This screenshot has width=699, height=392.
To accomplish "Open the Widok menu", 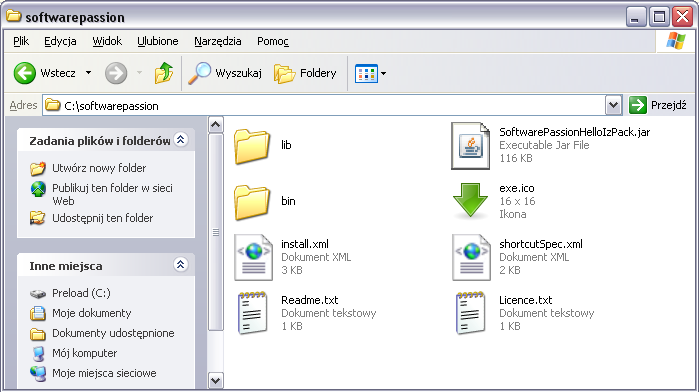I will tap(107, 41).
